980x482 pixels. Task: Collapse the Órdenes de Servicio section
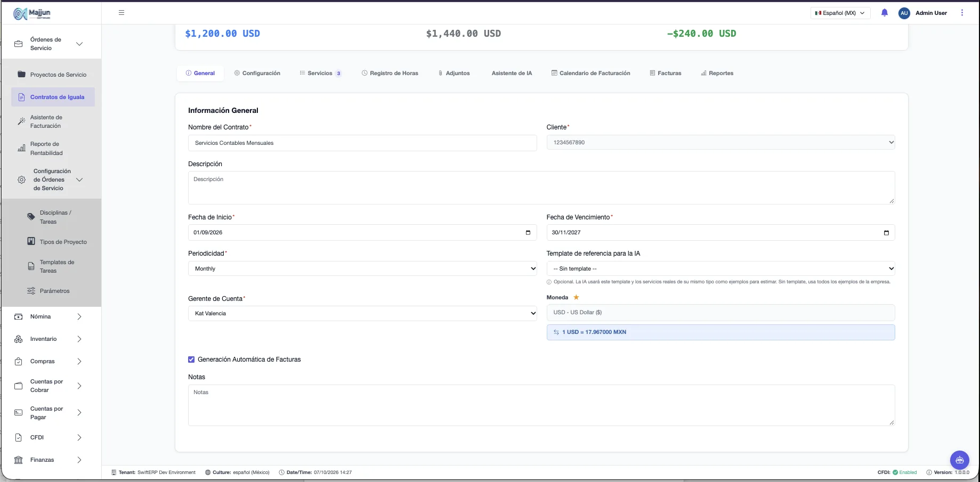coord(79,44)
